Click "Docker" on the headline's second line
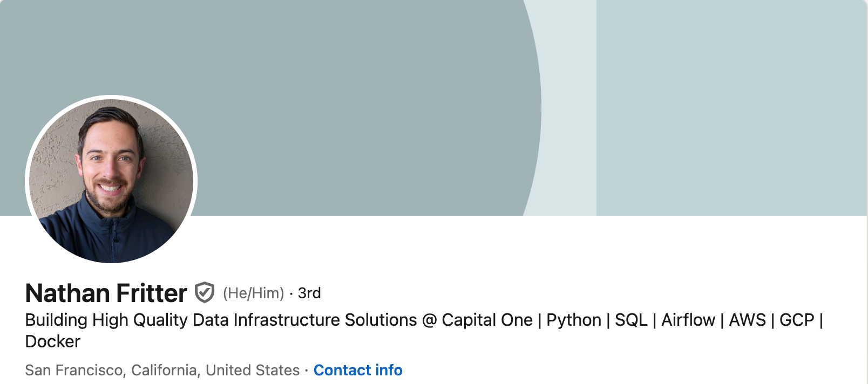 pyautogui.click(x=53, y=341)
